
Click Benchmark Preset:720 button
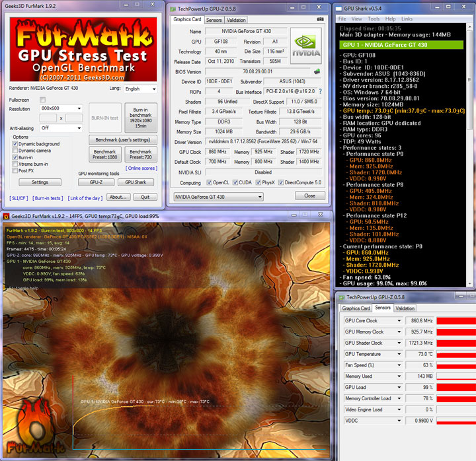coord(141,154)
